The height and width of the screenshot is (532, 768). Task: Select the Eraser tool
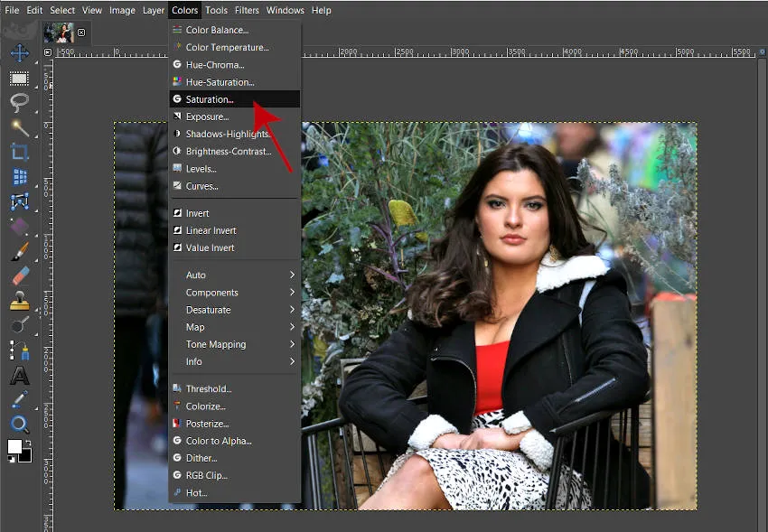(x=19, y=275)
